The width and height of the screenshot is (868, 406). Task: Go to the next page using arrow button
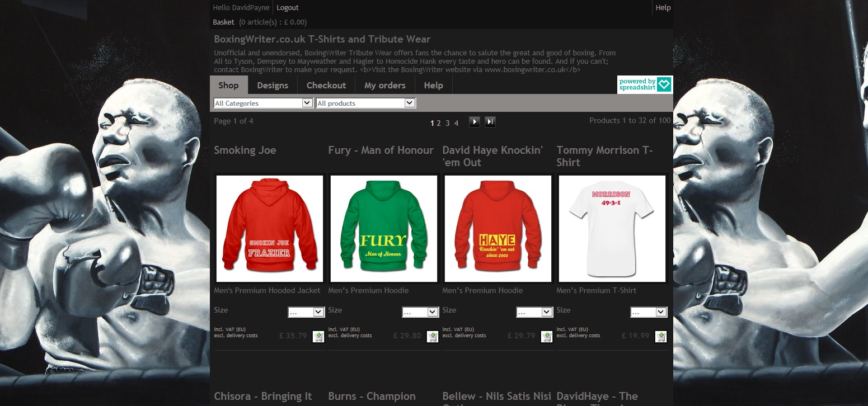(474, 121)
